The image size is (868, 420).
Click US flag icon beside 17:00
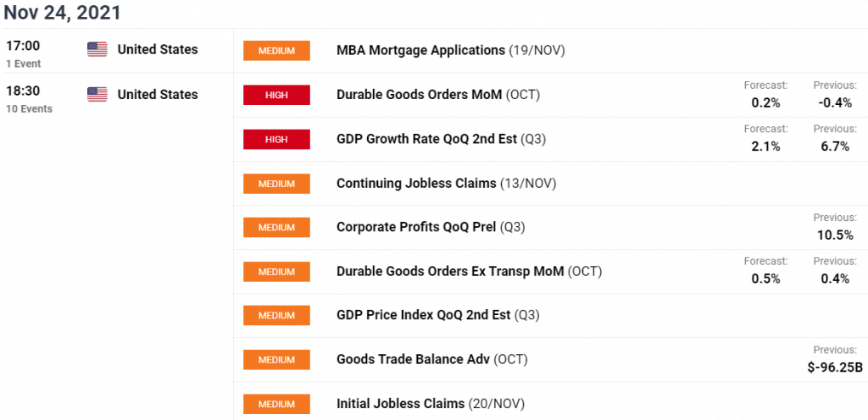(x=97, y=49)
